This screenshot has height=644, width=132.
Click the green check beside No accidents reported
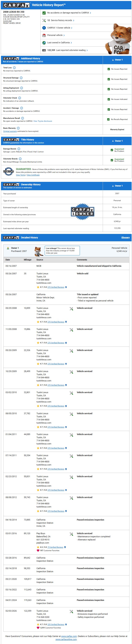click(x=44, y=13)
